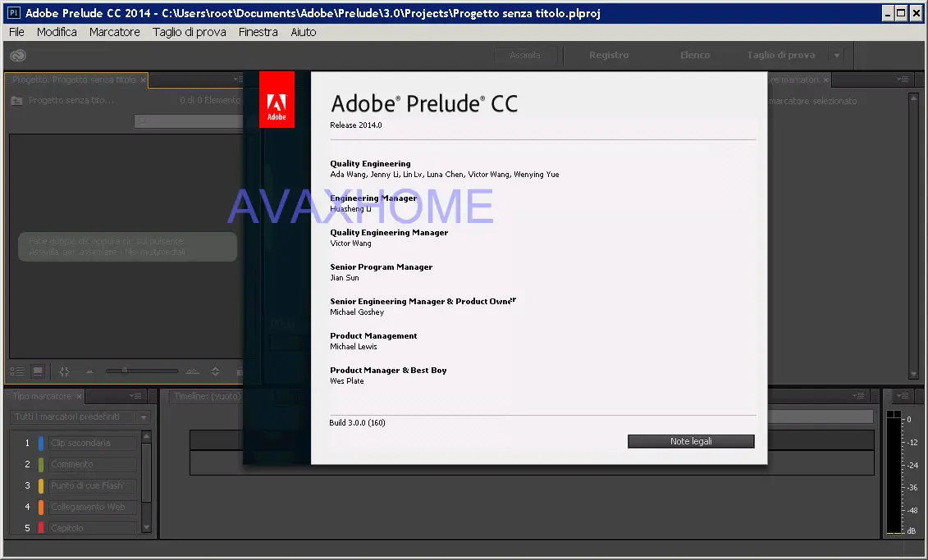Image resolution: width=928 pixels, height=560 pixels.
Task: Switch Project panel to thumbnail view
Action: (x=38, y=371)
